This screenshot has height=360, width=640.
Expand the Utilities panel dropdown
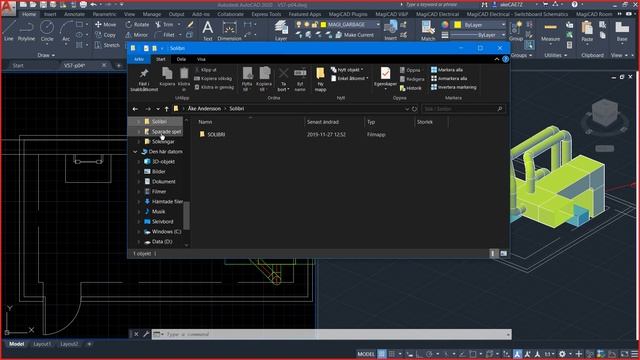coord(555,55)
